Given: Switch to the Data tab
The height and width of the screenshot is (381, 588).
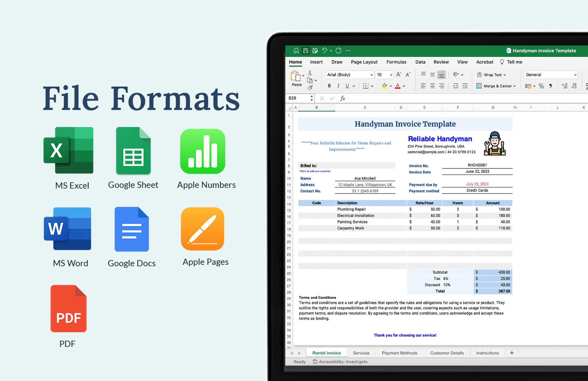Looking at the screenshot, I should click(x=420, y=62).
